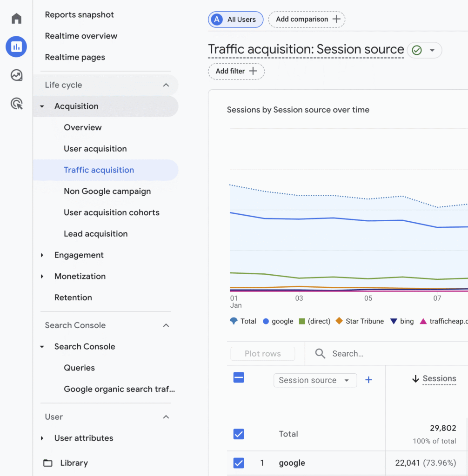Click the green checkmark report status icon
This screenshot has width=468, height=476.
tap(417, 50)
